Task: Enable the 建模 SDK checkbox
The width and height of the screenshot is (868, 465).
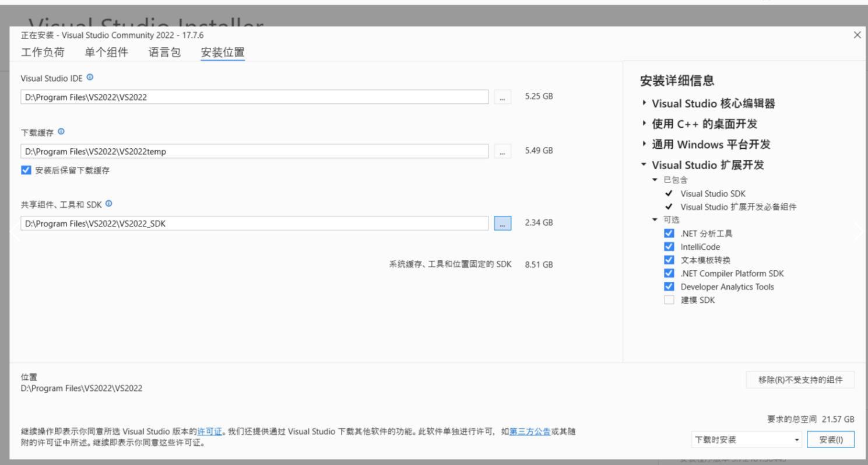Action: tap(669, 300)
